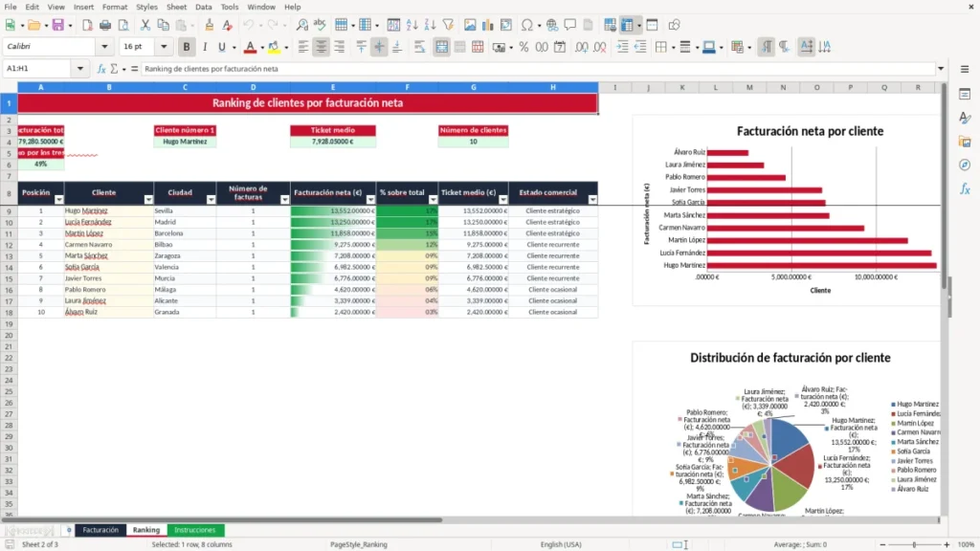980x551 pixels.
Task: Click the Increase Indent icon
Action: point(622,47)
